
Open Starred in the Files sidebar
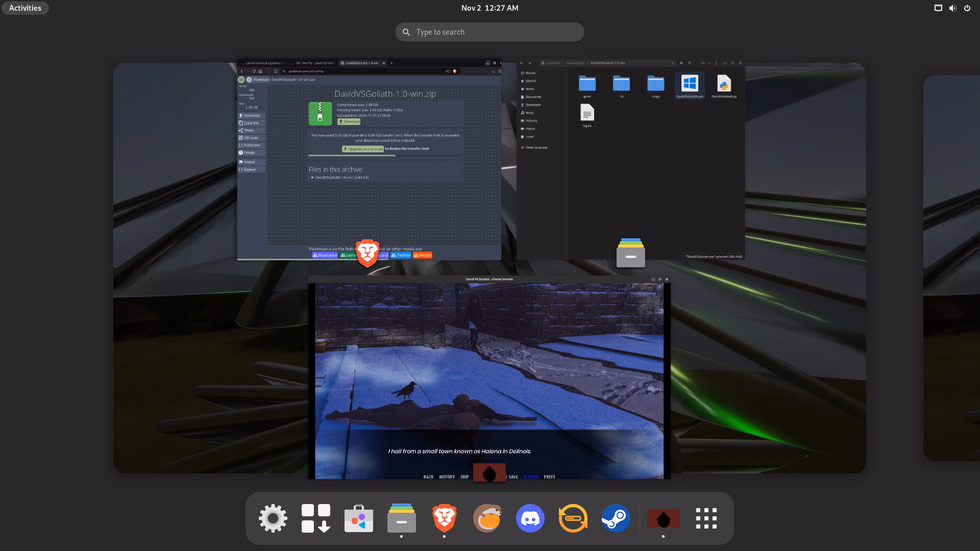click(542, 81)
